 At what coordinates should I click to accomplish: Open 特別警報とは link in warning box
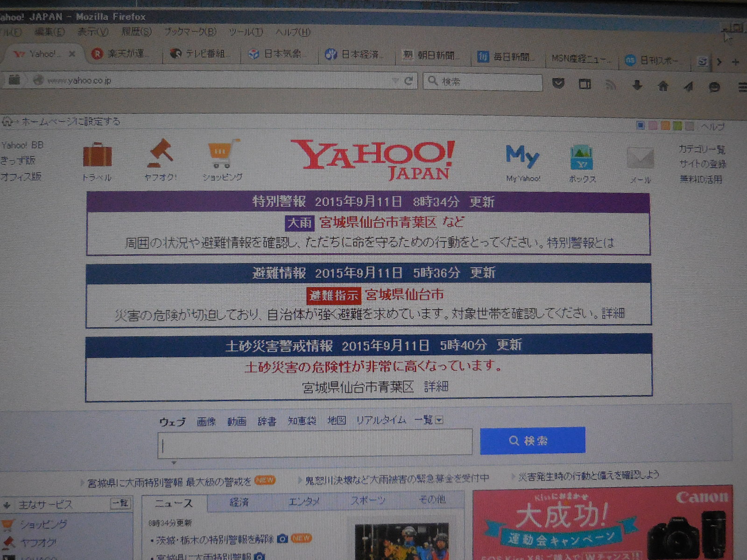[580, 243]
